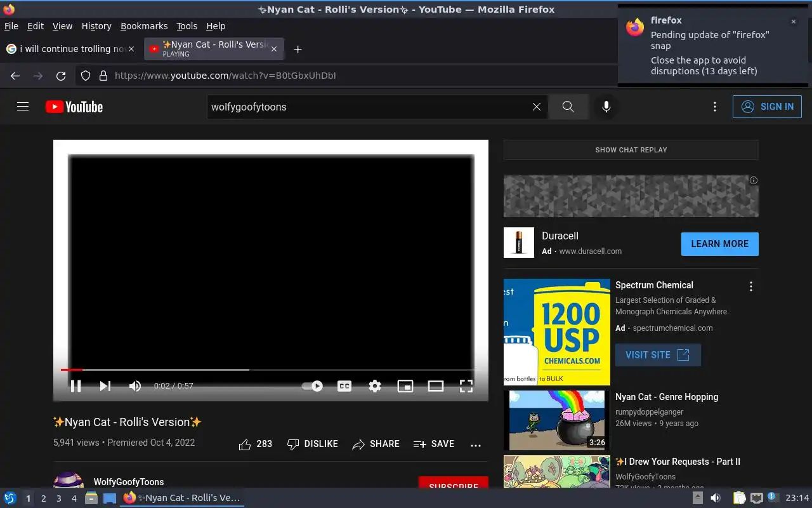The width and height of the screenshot is (812, 508).
Task: Open the volume control in system tray
Action: click(715, 498)
